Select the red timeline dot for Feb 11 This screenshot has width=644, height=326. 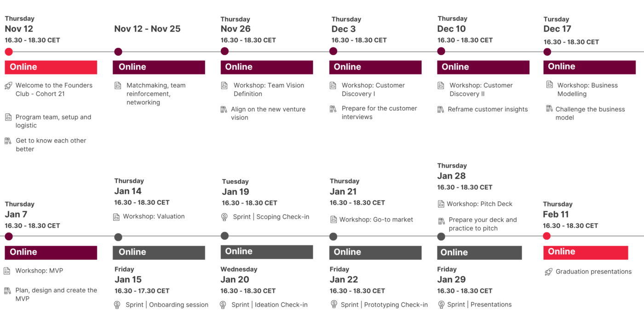(x=546, y=236)
